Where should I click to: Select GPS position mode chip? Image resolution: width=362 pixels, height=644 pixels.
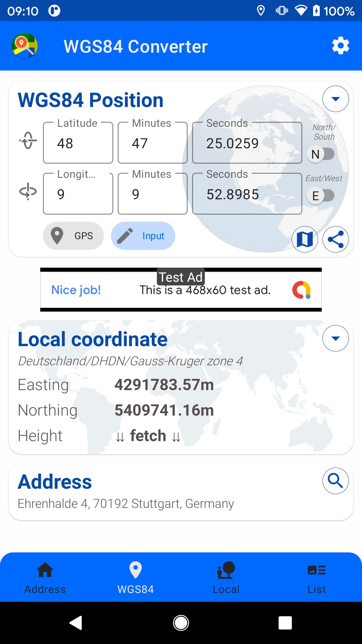[x=73, y=236]
